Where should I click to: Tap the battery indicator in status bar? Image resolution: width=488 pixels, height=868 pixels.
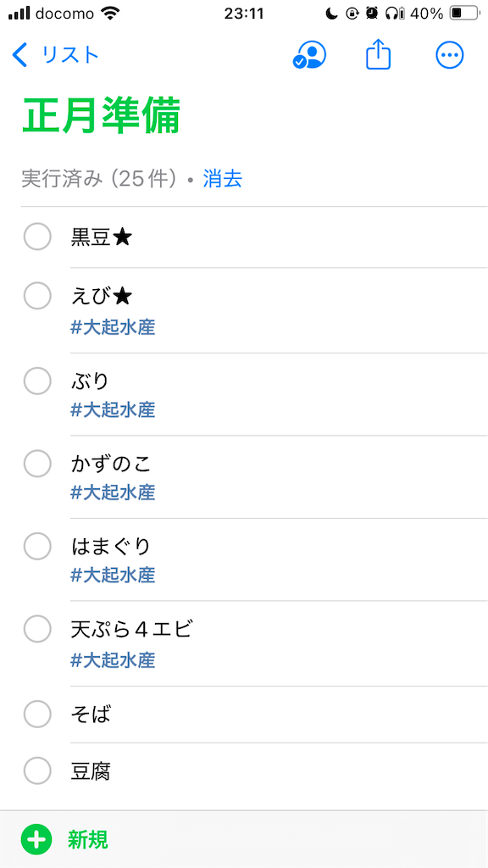pos(463,14)
